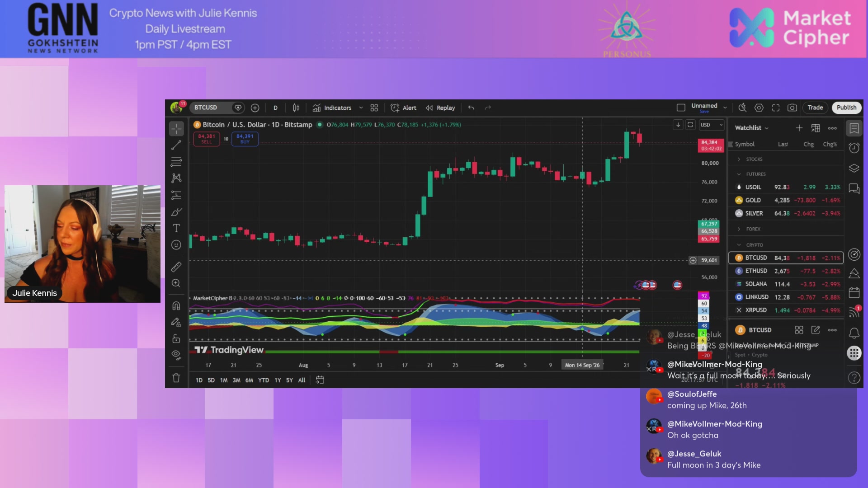The height and width of the screenshot is (488, 868).
Task: Select the 5Y time range tab
Action: point(289,380)
